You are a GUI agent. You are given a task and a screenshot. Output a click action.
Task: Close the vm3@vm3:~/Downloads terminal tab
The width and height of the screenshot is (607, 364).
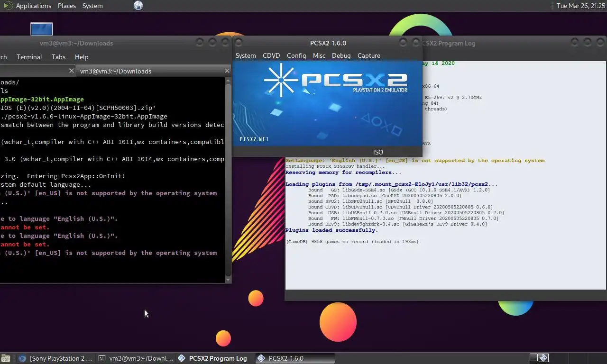(x=227, y=71)
